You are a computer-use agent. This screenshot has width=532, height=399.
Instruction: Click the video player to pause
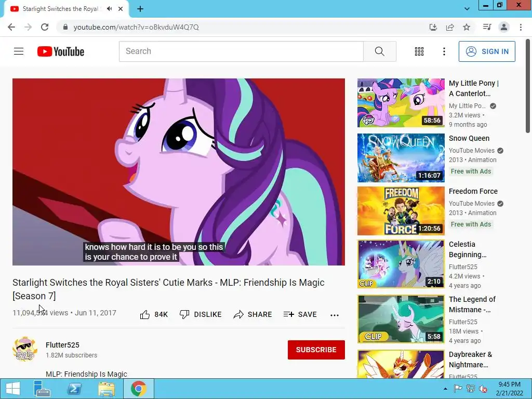click(179, 171)
